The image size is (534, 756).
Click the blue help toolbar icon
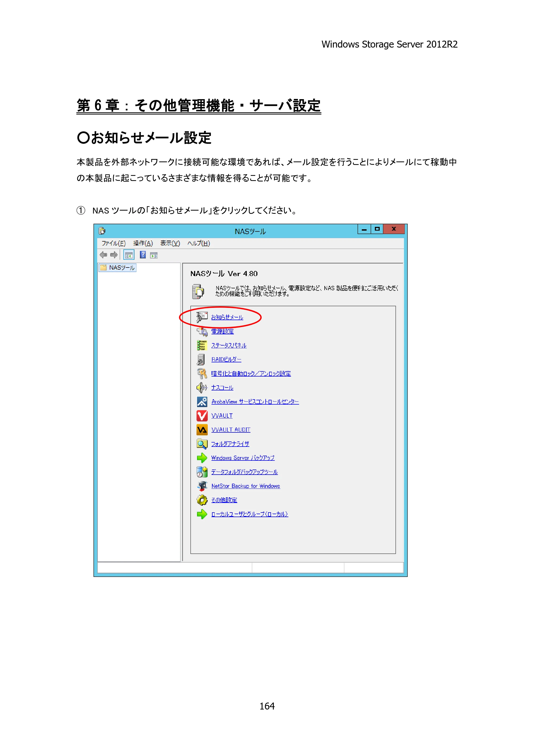[143, 255]
